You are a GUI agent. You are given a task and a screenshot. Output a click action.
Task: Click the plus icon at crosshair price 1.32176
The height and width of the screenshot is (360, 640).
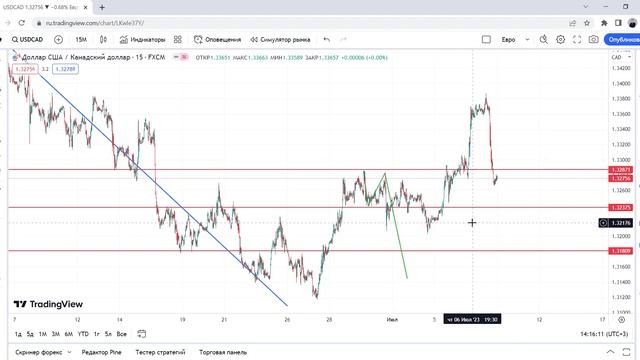603,223
